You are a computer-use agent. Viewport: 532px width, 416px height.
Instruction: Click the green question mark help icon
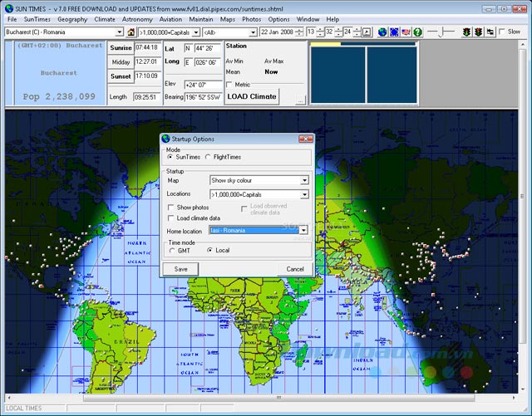417,32
